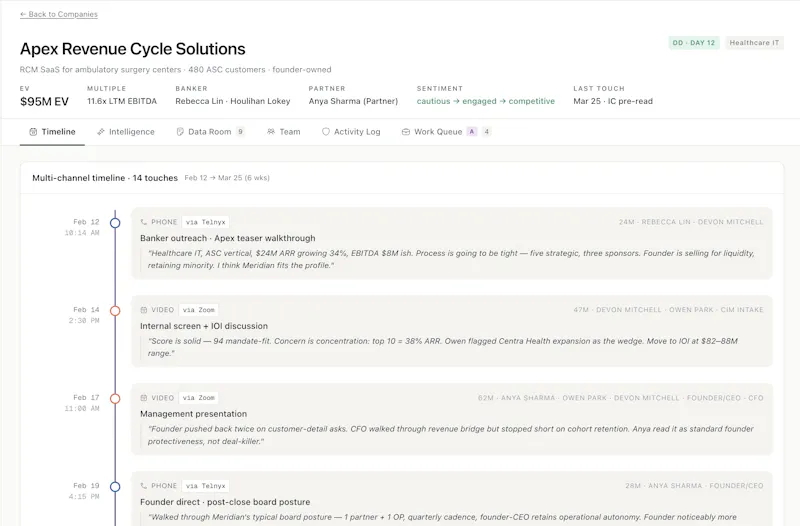Click the 'engaged' sentiment label
The image size is (800, 526).
479,101
